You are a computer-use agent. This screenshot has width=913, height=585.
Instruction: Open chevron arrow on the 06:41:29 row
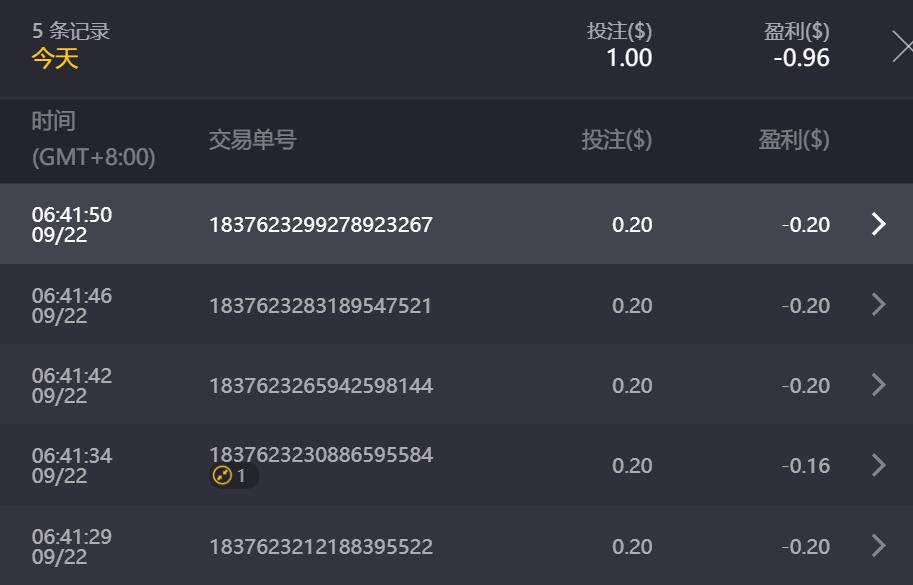(878, 546)
